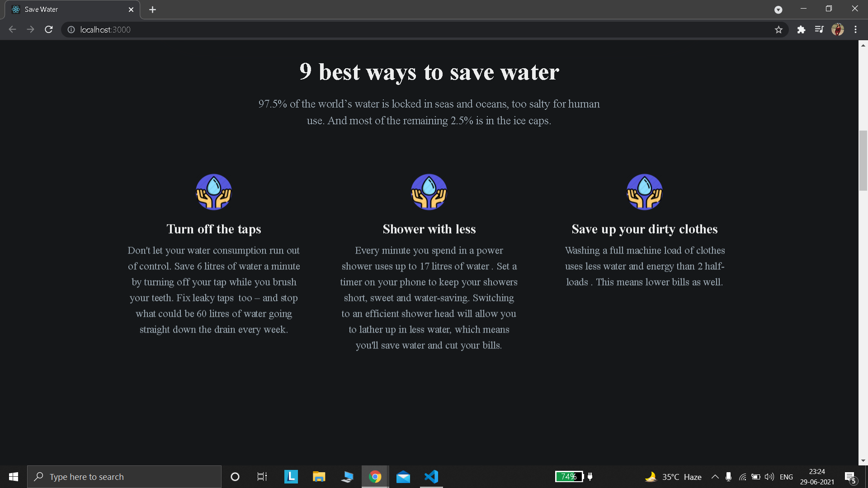Viewport: 868px width, 488px height.
Task: Open File Explorer from taskbar
Action: click(x=319, y=477)
